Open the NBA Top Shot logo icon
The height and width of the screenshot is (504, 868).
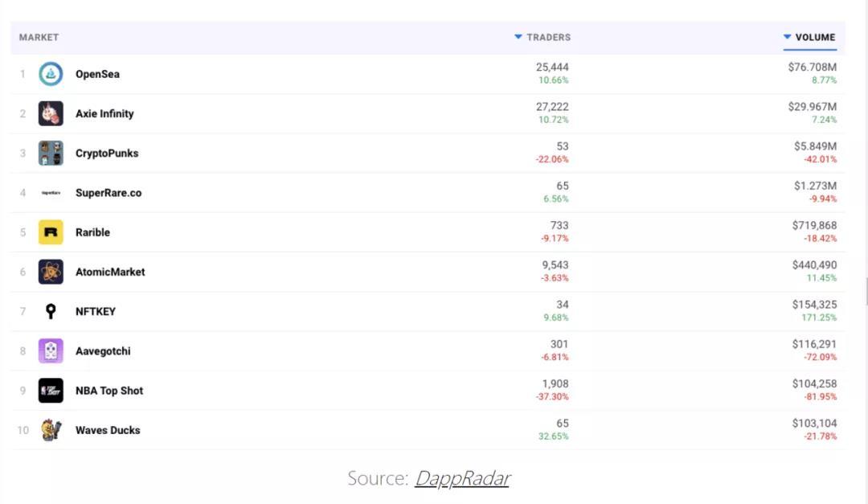point(51,391)
